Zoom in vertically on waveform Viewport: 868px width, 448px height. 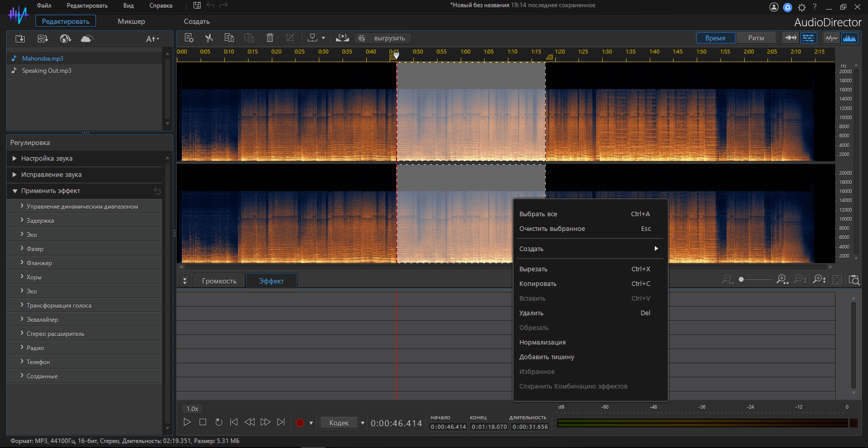point(819,280)
